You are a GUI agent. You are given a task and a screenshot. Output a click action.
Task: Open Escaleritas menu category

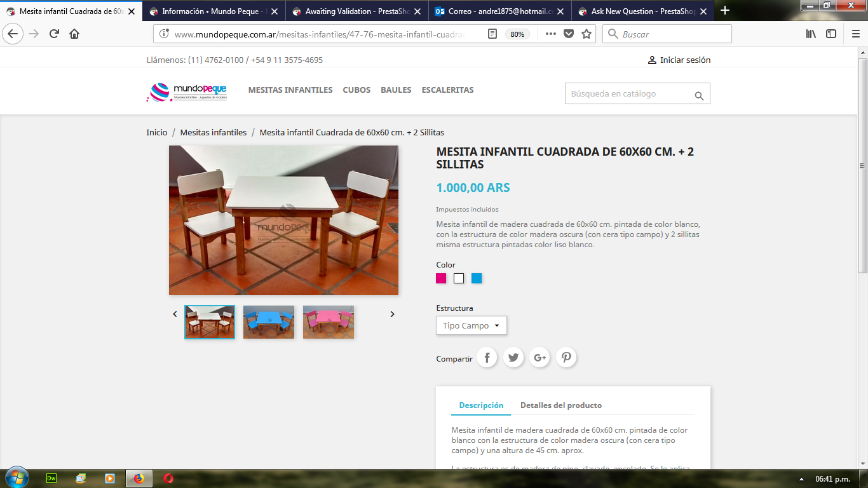[447, 90]
